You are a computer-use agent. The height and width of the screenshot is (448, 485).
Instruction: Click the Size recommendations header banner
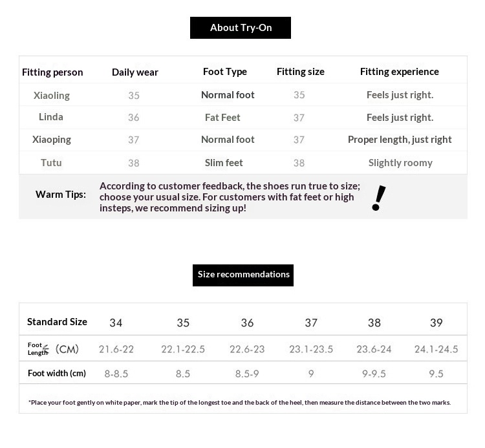242,275
